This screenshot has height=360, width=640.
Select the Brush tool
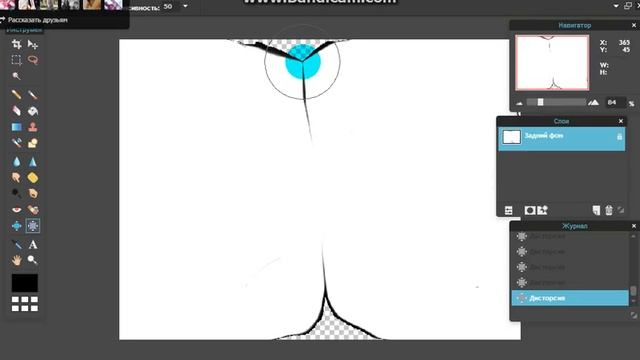(33, 95)
